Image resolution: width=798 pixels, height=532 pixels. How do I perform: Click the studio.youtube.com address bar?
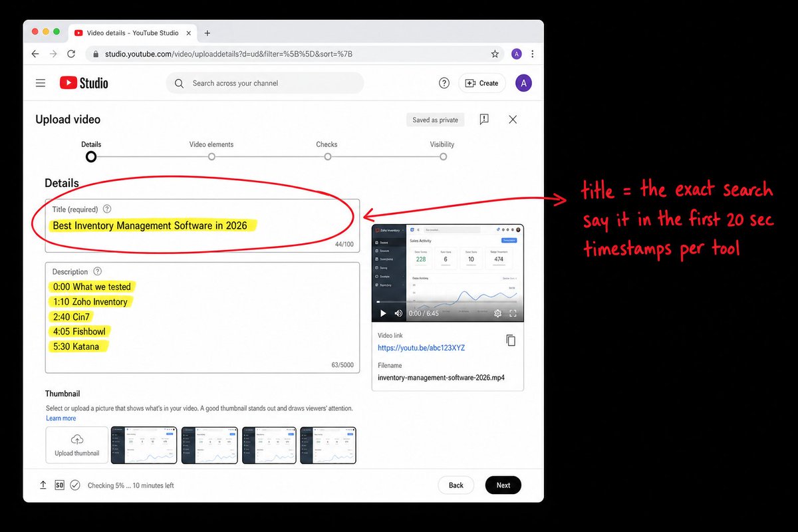tap(295, 54)
